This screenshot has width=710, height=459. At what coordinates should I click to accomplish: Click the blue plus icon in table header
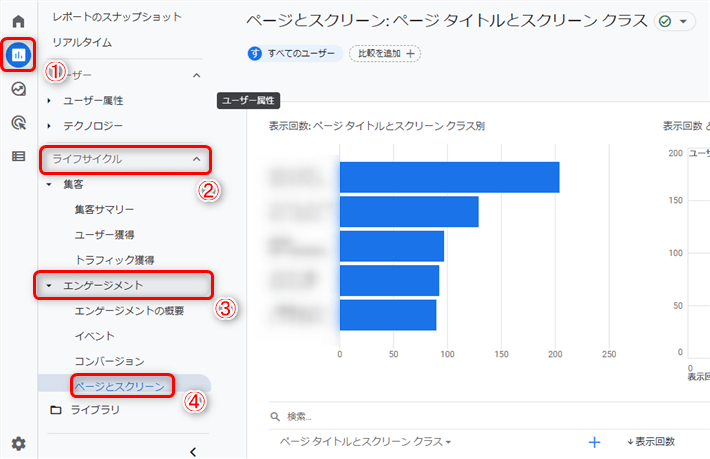point(594,441)
